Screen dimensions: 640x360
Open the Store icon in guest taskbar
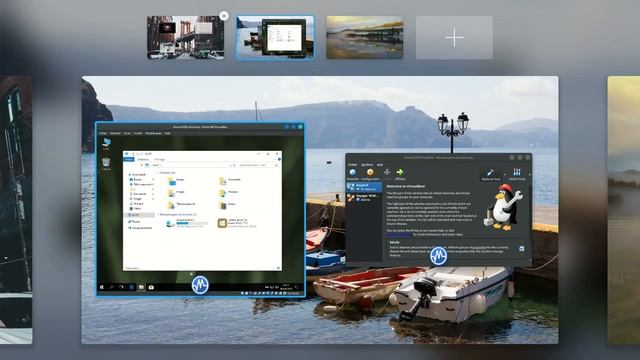pos(151,287)
